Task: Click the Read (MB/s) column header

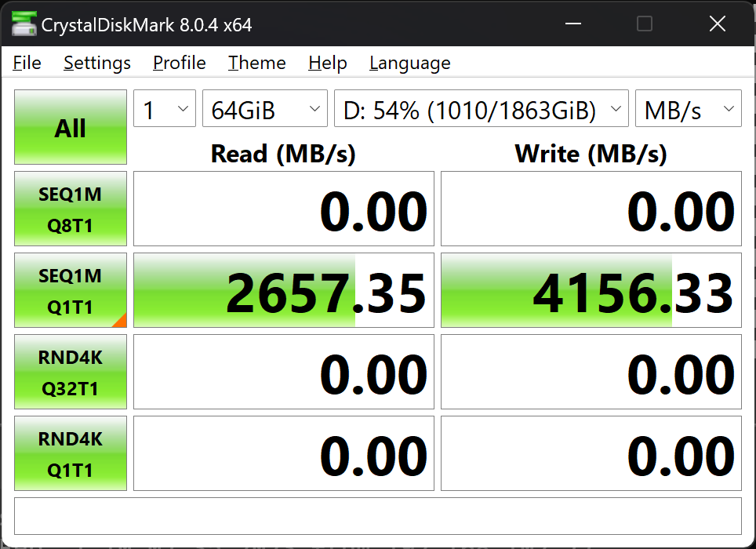Action: point(283,155)
